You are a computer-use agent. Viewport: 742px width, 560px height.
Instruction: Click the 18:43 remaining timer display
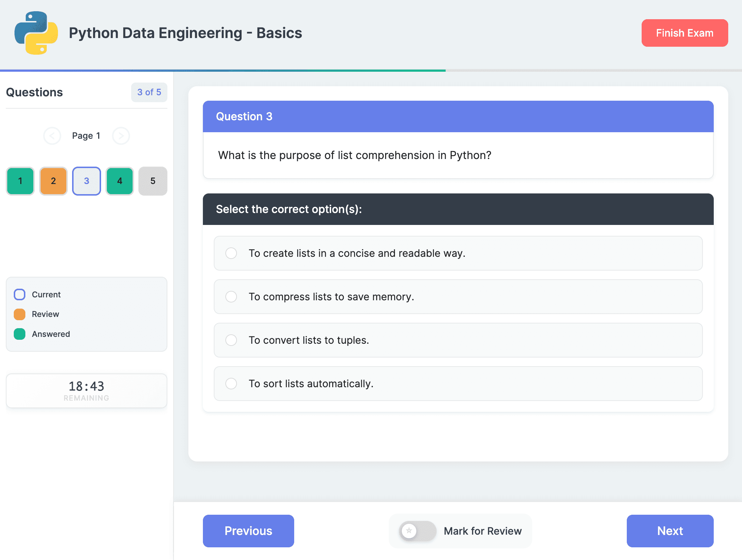coord(86,390)
